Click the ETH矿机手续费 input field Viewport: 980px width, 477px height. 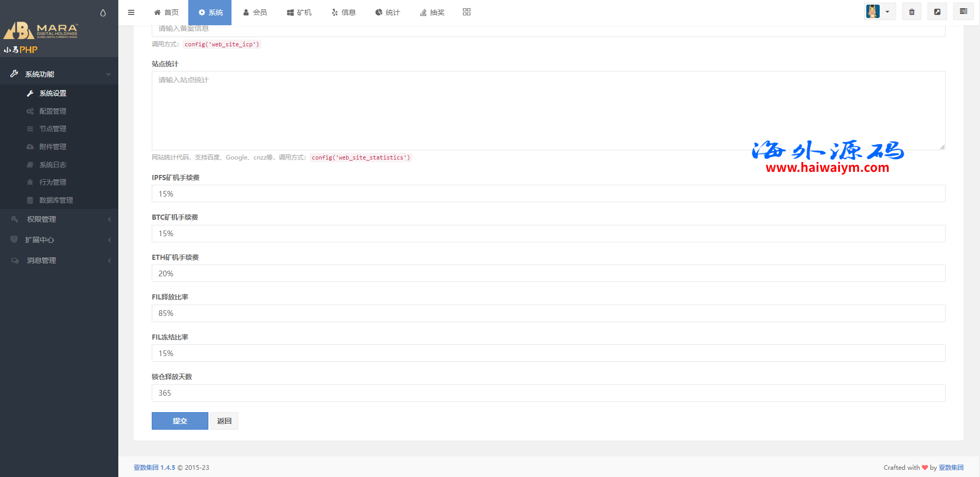tap(548, 273)
